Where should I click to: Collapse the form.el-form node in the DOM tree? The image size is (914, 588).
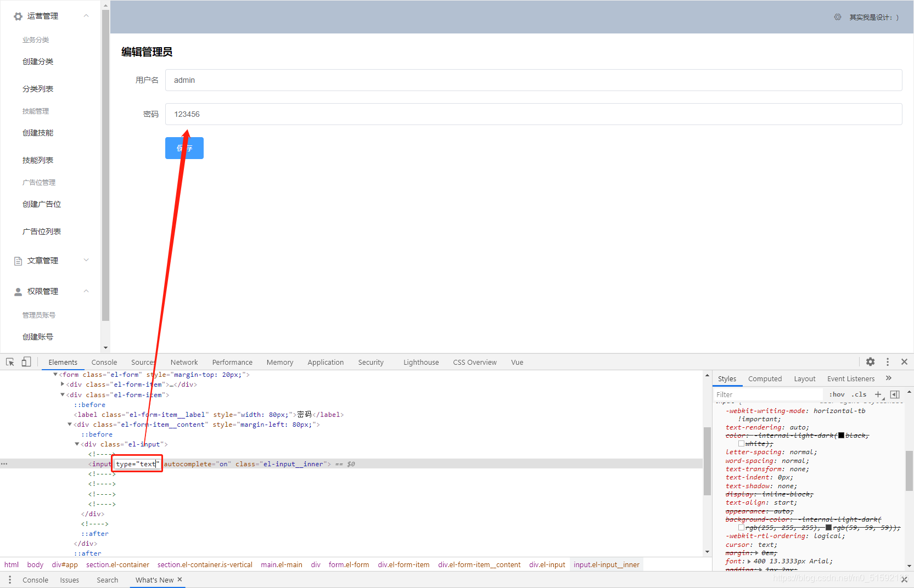pos(55,375)
